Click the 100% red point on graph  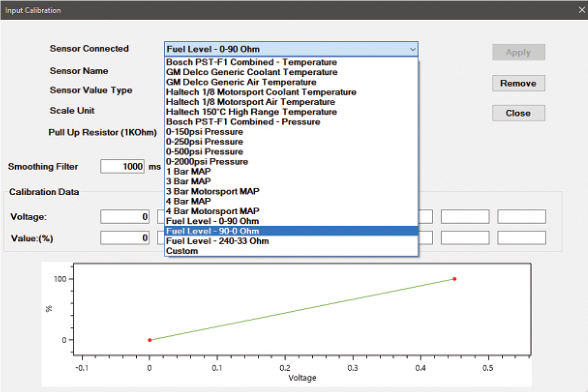click(x=455, y=279)
